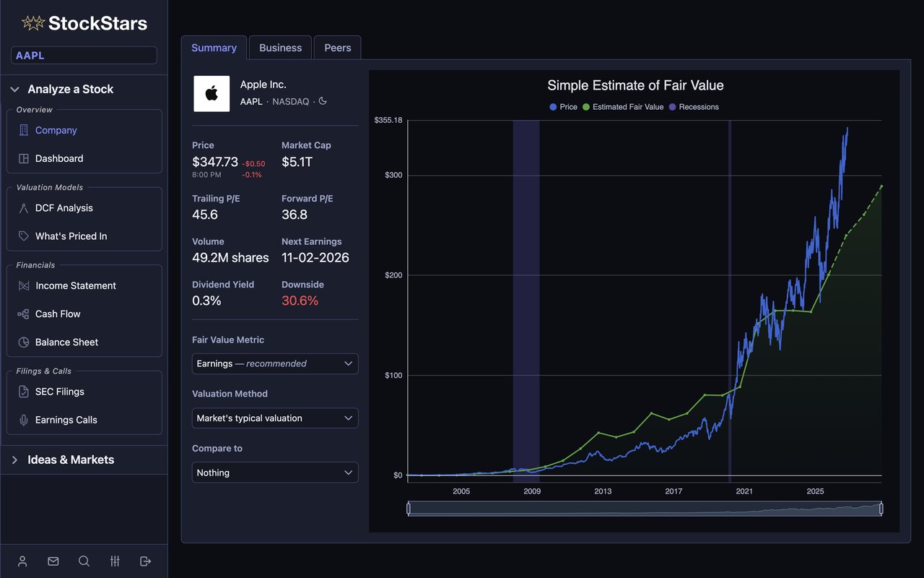This screenshot has width=924, height=578.
Task: Open the mail envelope icon
Action: click(53, 561)
